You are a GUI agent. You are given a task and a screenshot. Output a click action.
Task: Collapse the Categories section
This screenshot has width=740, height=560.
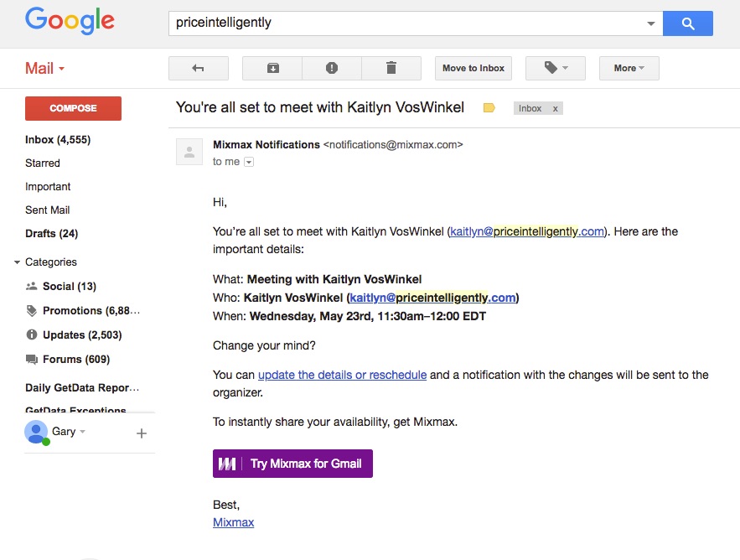coord(17,262)
